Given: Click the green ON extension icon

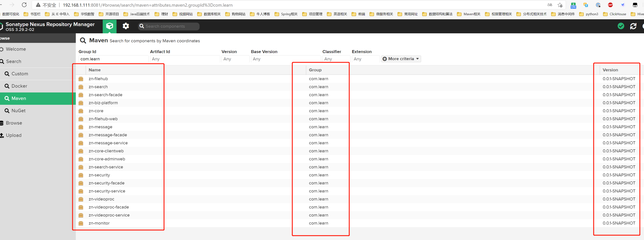Looking at the screenshot, I should 573,5.
